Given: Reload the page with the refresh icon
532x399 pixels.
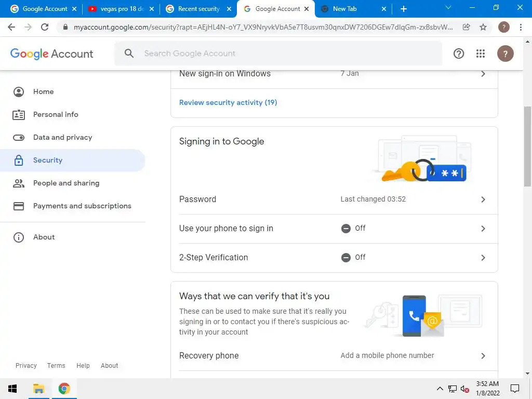Looking at the screenshot, I should click(x=45, y=27).
